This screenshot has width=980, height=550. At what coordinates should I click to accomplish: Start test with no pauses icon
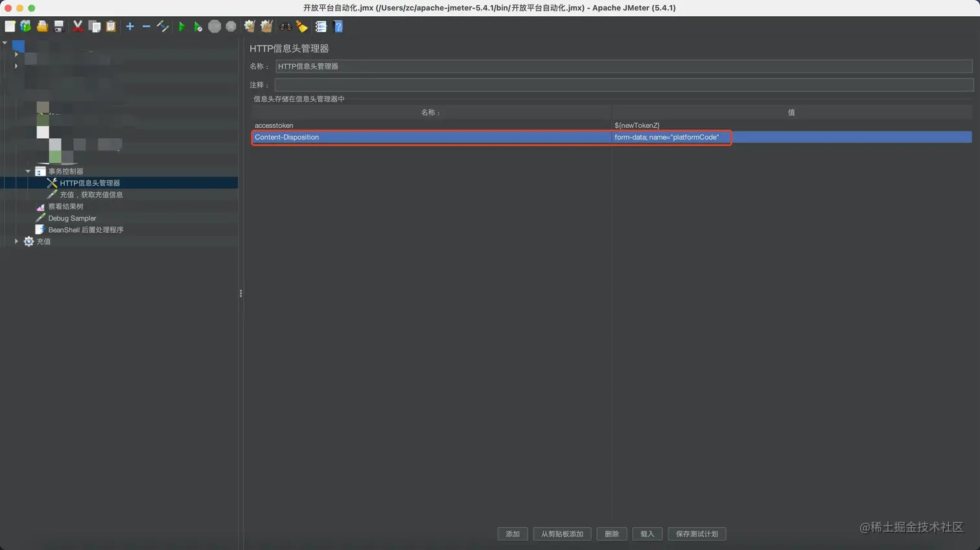[x=198, y=27]
